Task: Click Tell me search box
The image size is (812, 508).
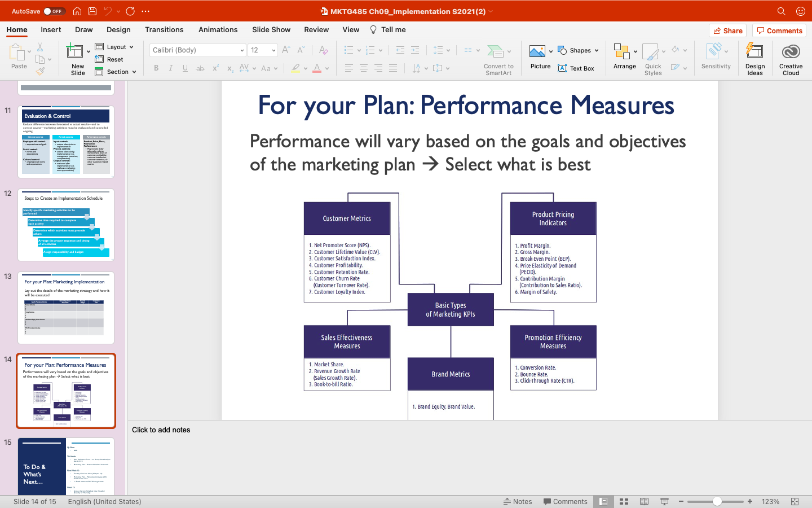Action: (x=388, y=29)
